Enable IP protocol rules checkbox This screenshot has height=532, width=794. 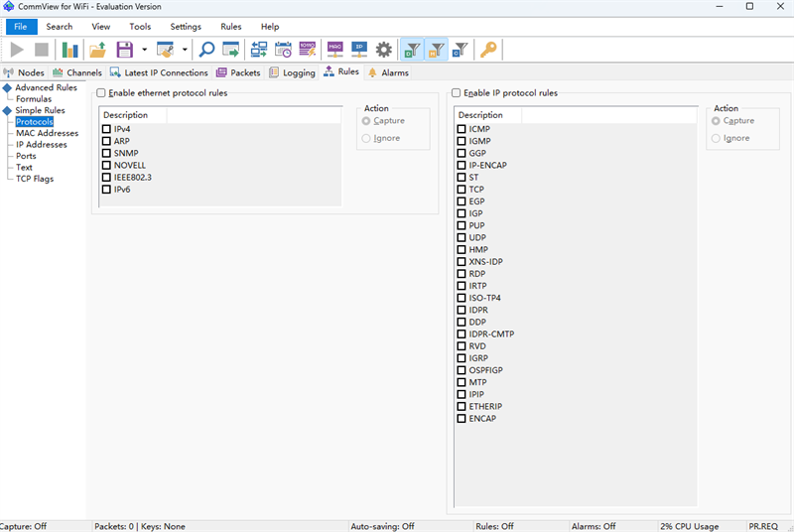pyautogui.click(x=457, y=93)
